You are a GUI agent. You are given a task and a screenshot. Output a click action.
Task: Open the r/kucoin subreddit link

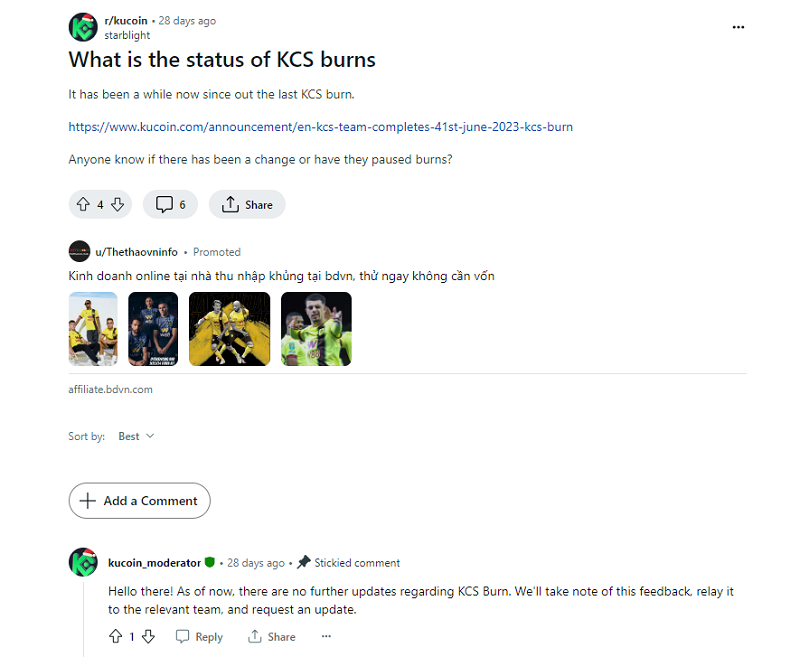click(x=128, y=20)
